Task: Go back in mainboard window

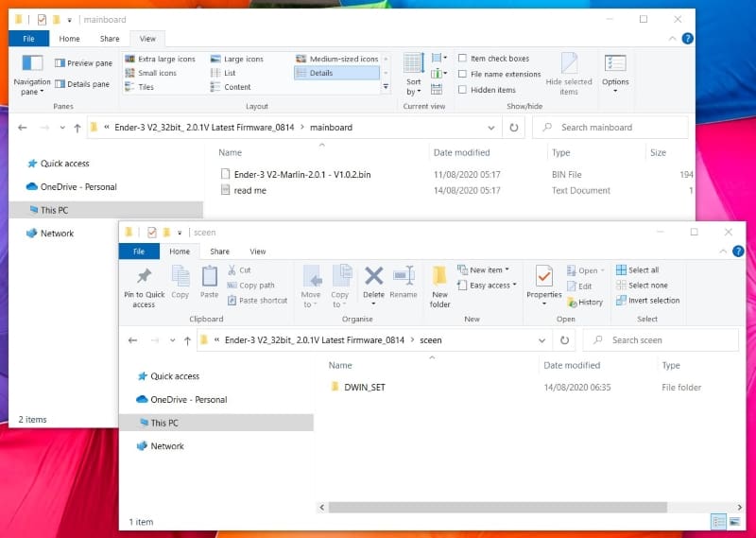Action: pos(22,128)
